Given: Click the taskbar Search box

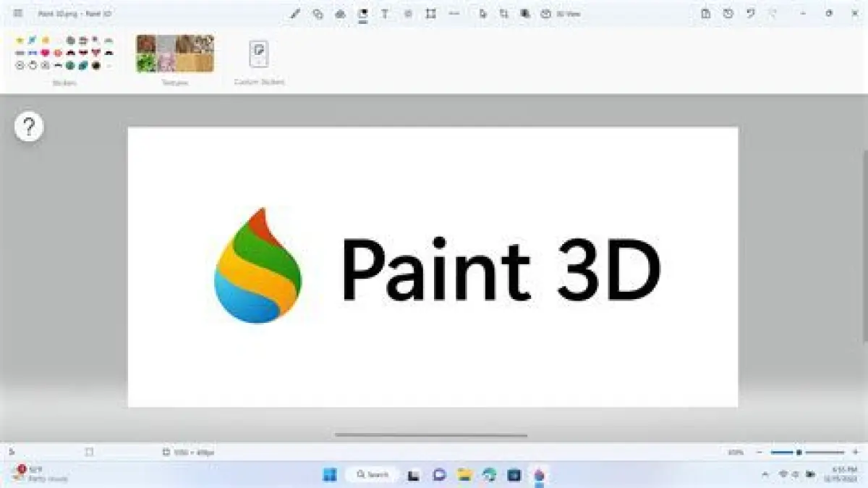Looking at the screenshot, I should (x=372, y=475).
